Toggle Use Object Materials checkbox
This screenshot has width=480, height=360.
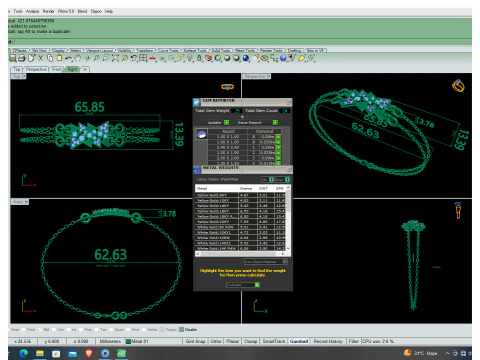click(x=285, y=262)
